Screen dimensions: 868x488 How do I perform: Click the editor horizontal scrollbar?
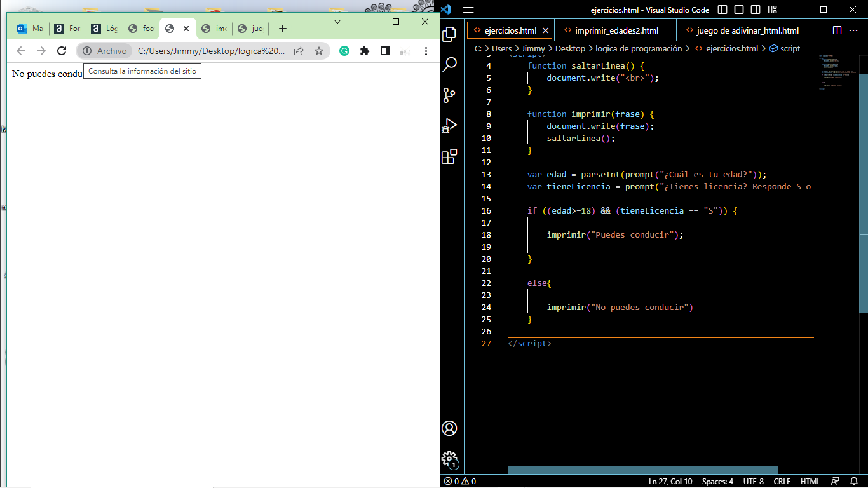(642, 470)
